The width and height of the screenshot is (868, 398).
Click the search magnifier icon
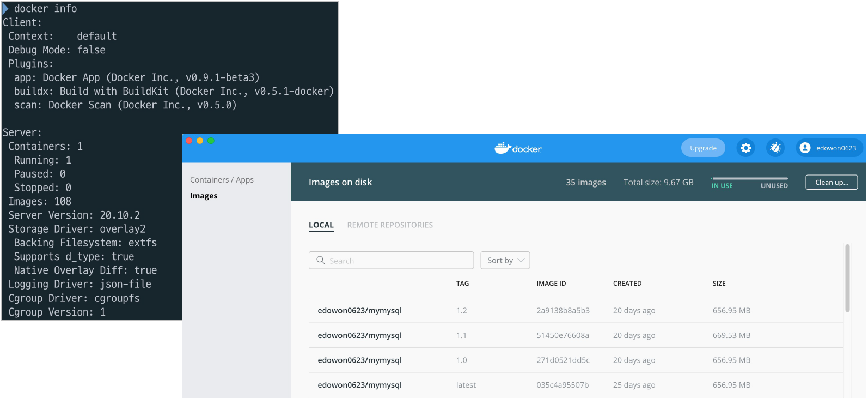[x=321, y=261]
